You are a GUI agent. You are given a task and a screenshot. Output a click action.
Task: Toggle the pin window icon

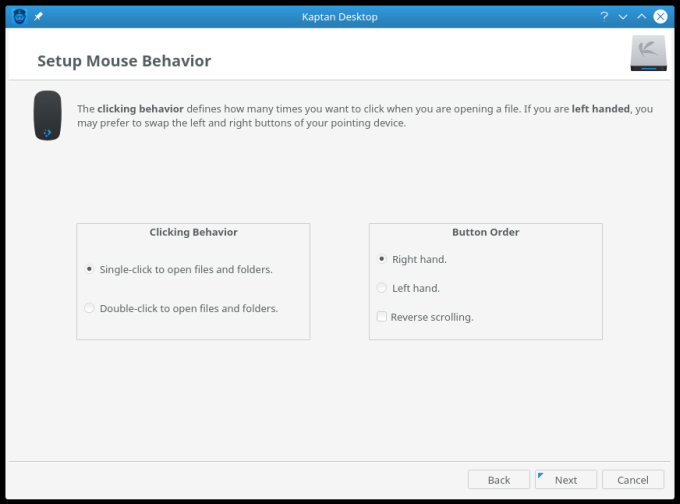click(39, 16)
